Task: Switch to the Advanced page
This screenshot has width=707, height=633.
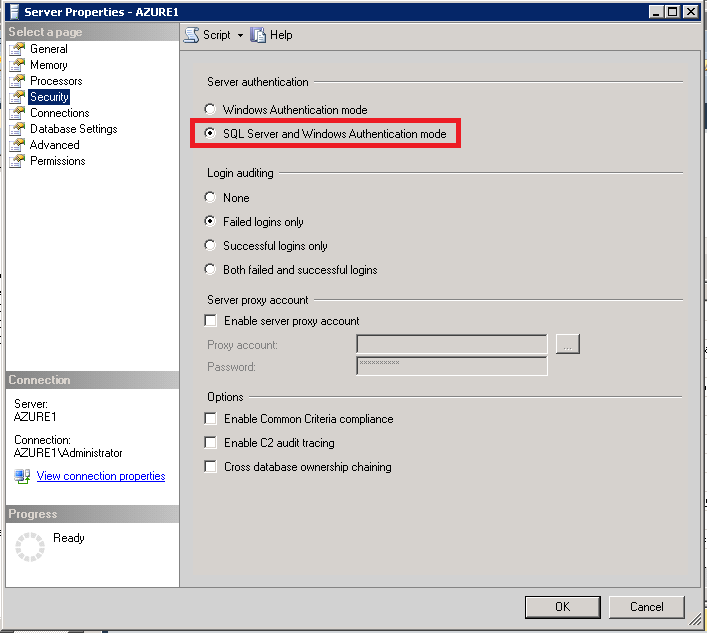Action: pyautogui.click(x=55, y=145)
